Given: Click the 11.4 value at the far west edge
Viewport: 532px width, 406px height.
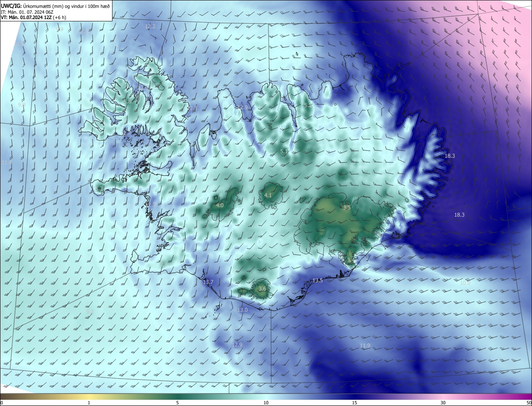Looking at the screenshot, I should (7, 162).
